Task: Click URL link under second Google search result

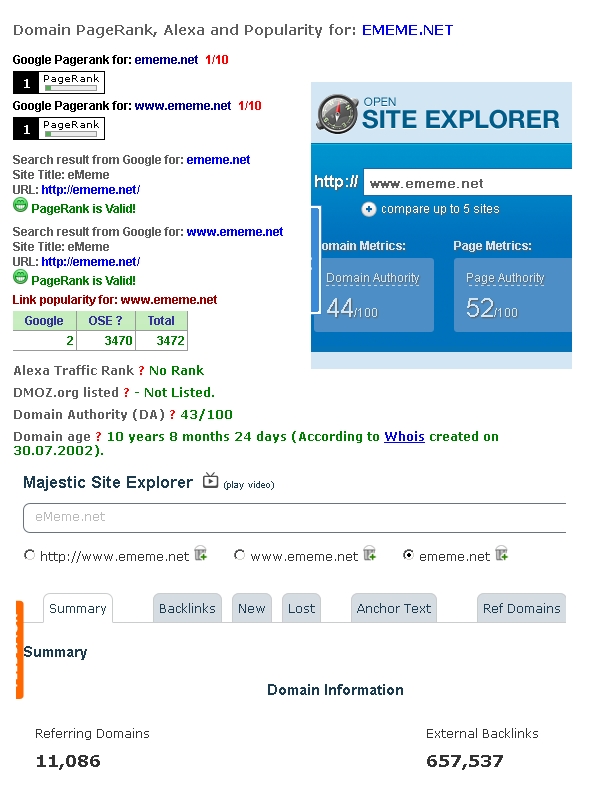Action: [x=91, y=262]
